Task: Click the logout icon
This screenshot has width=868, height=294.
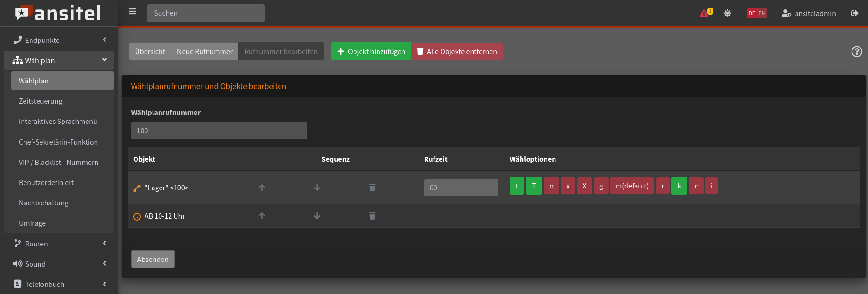Action: (x=854, y=13)
